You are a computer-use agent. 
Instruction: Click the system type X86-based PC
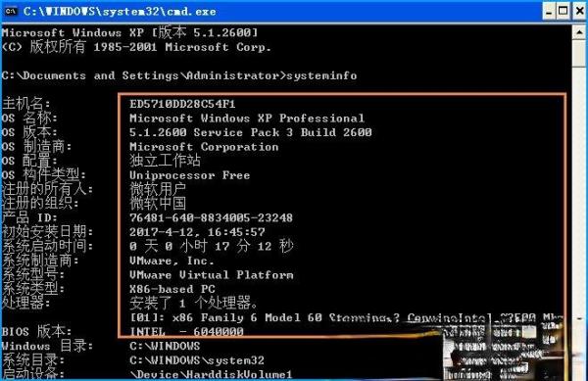[x=172, y=289]
